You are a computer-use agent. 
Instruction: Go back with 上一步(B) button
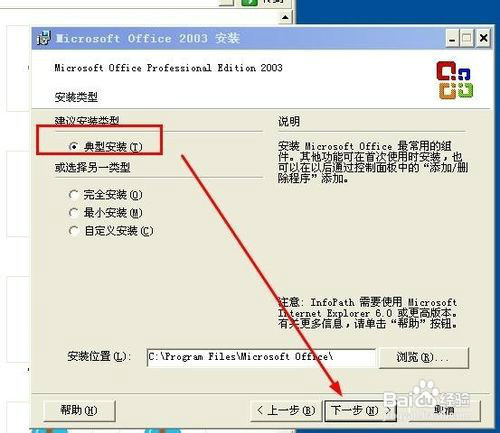click(x=286, y=410)
